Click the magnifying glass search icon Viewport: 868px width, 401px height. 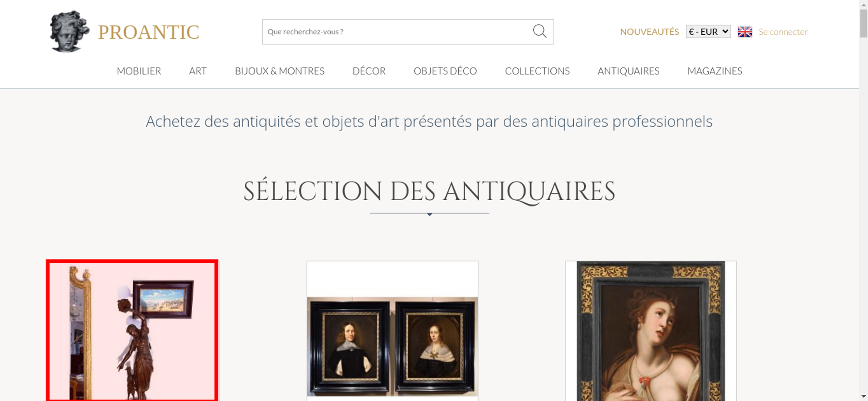tap(539, 31)
